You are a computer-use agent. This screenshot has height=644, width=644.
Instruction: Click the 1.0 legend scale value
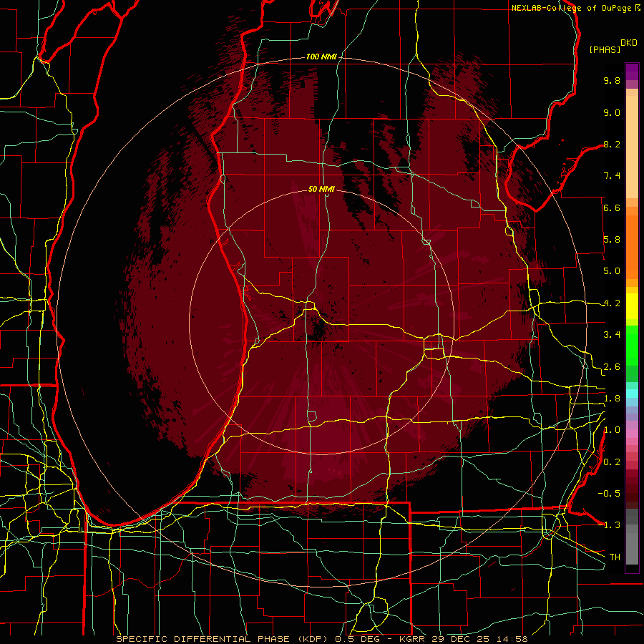(x=612, y=430)
